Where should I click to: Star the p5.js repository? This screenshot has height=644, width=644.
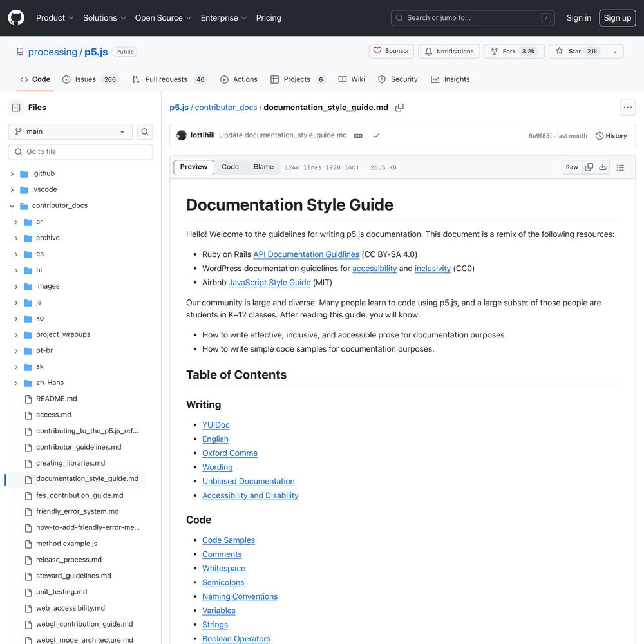[x=578, y=52]
